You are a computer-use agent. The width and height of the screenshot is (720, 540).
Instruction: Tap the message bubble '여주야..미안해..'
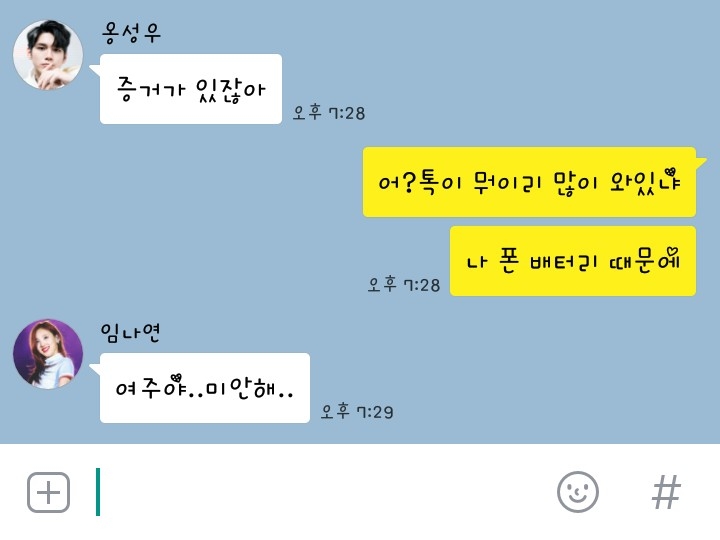tap(205, 388)
